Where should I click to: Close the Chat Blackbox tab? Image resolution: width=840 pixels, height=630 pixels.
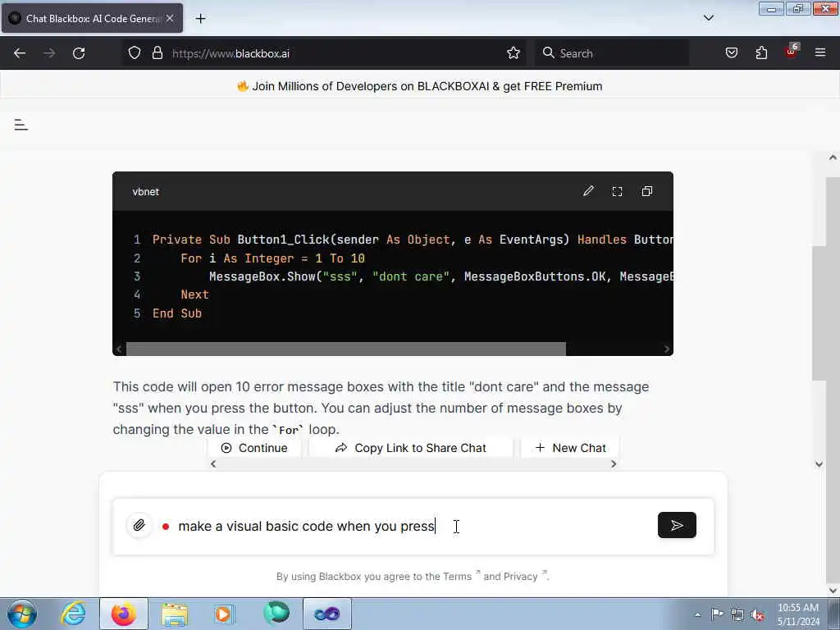click(170, 18)
